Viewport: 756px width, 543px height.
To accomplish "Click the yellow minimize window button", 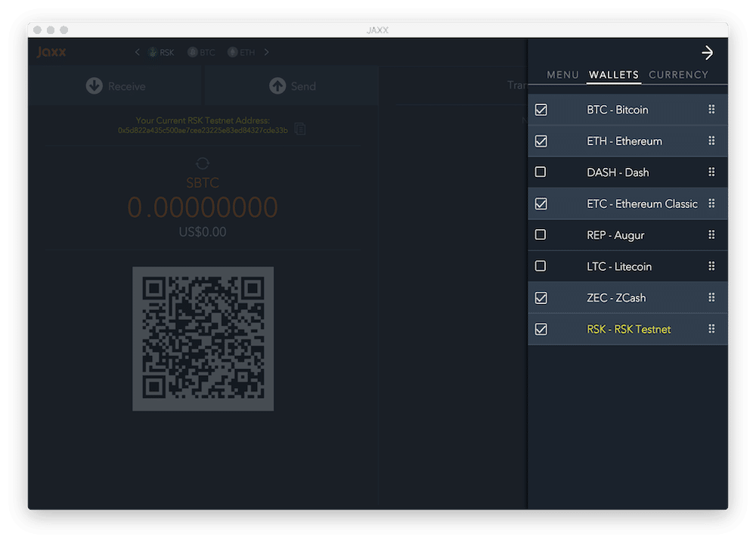I will 51,30.
